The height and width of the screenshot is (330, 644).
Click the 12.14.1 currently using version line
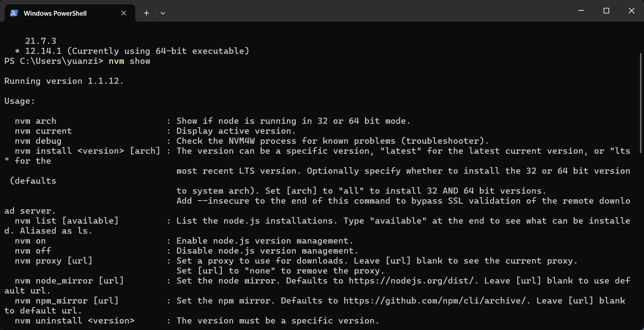pos(137,51)
